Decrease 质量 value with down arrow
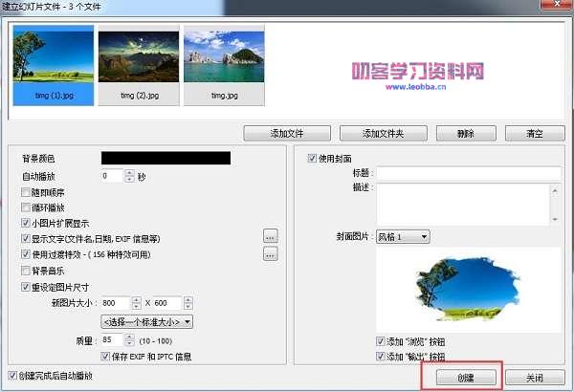 coord(129,343)
